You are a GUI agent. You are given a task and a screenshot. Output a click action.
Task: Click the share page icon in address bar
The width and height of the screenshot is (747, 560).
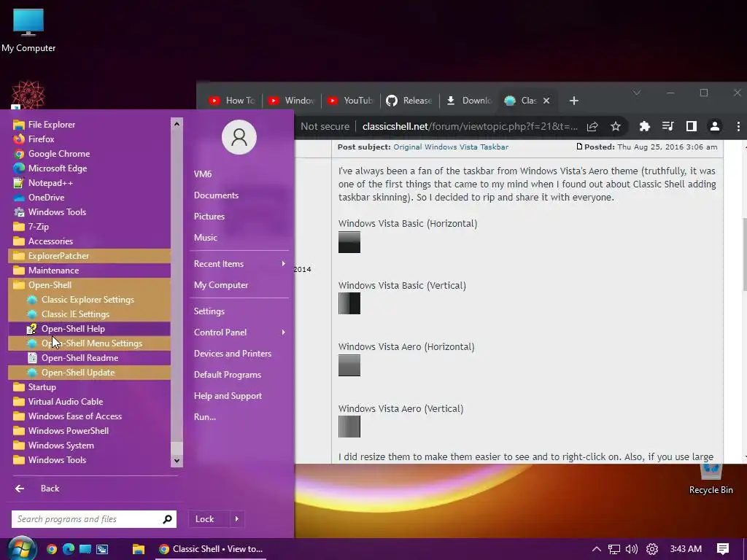592,126
